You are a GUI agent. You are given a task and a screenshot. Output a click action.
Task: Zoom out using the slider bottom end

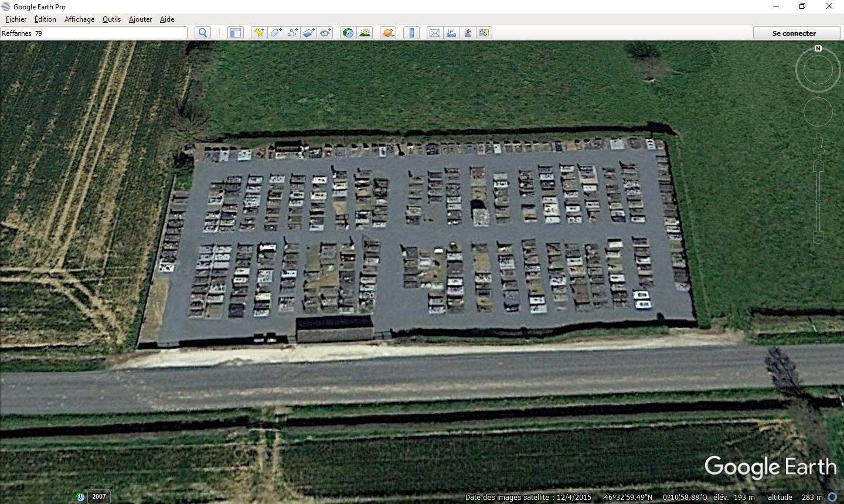(x=819, y=237)
